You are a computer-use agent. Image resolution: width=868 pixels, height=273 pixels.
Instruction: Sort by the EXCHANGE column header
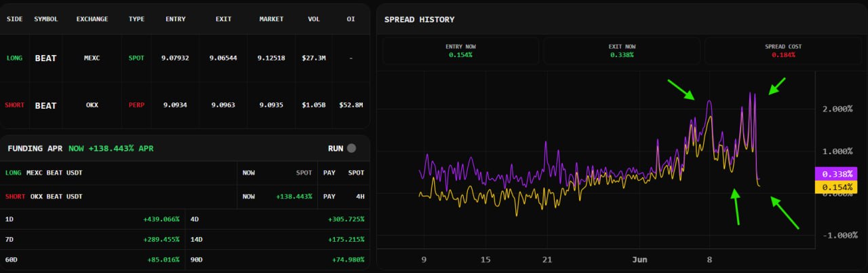click(92, 19)
